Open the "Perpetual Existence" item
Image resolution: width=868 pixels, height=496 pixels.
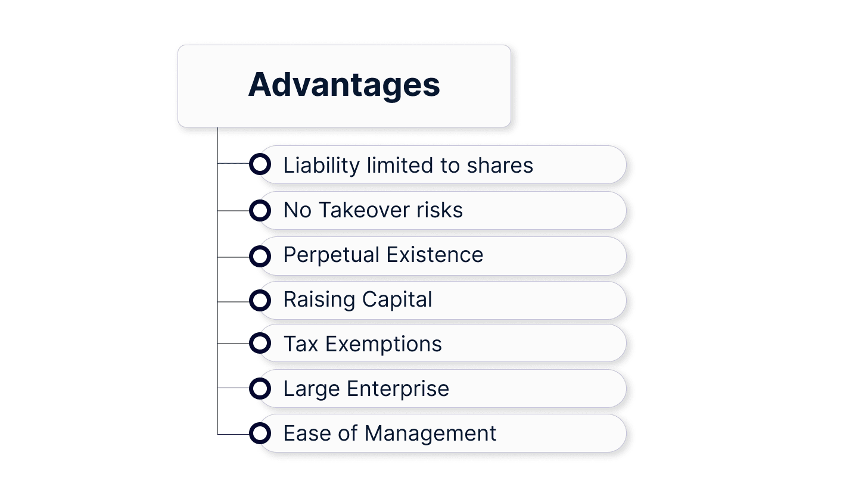click(383, 255)
